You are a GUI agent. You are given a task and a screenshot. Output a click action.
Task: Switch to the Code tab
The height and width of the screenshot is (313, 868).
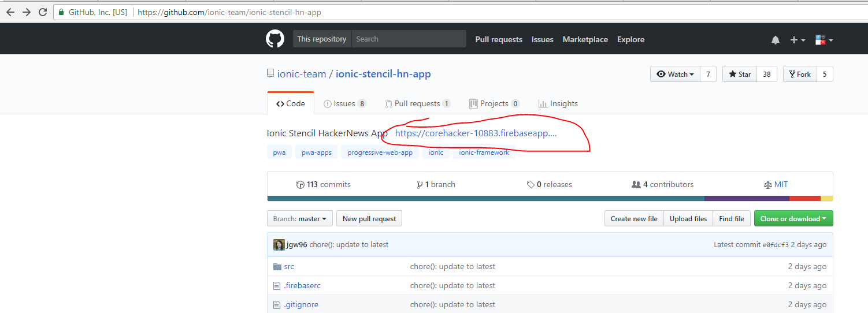[291, 103]
